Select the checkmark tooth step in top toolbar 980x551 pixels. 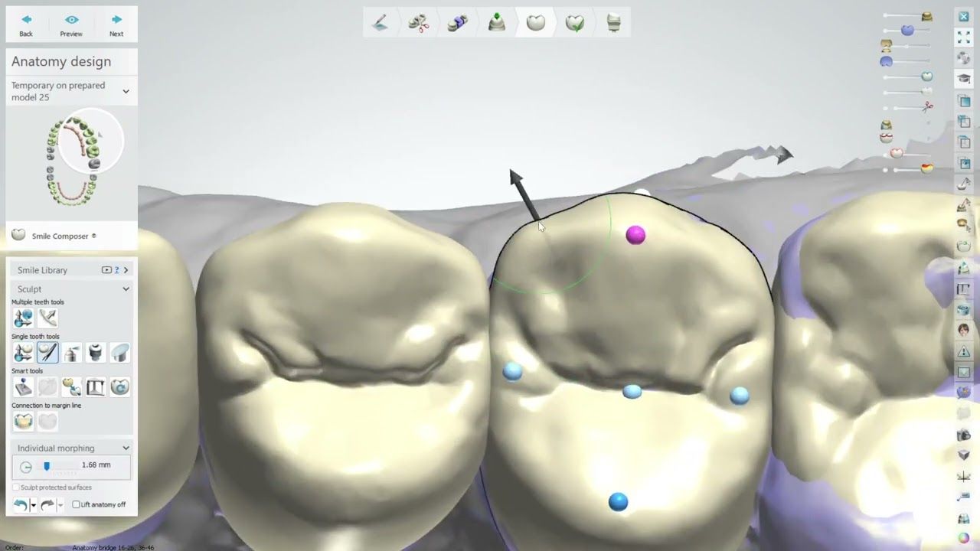click(x=575, y=23)
